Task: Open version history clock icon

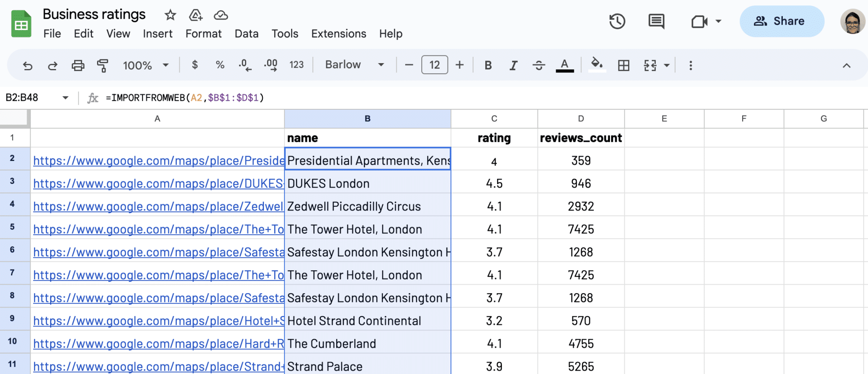Action: coord(617,21)
